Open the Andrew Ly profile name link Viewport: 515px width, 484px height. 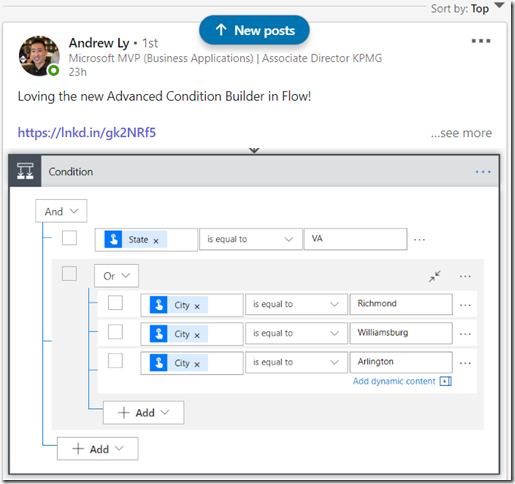[99, 43]
